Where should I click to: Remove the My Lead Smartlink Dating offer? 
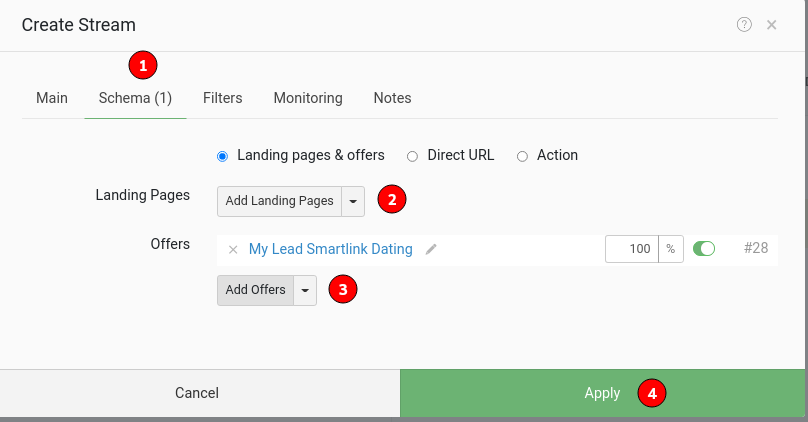click(233, 250)
